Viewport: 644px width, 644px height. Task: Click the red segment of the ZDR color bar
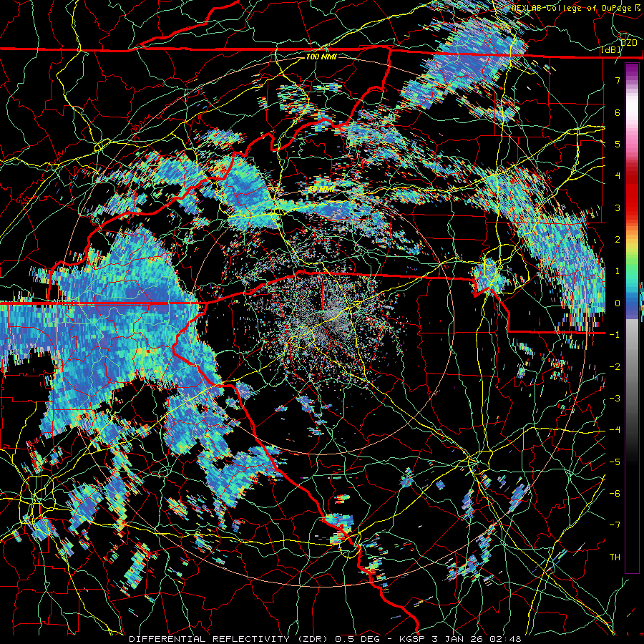[x=632, y=193]
